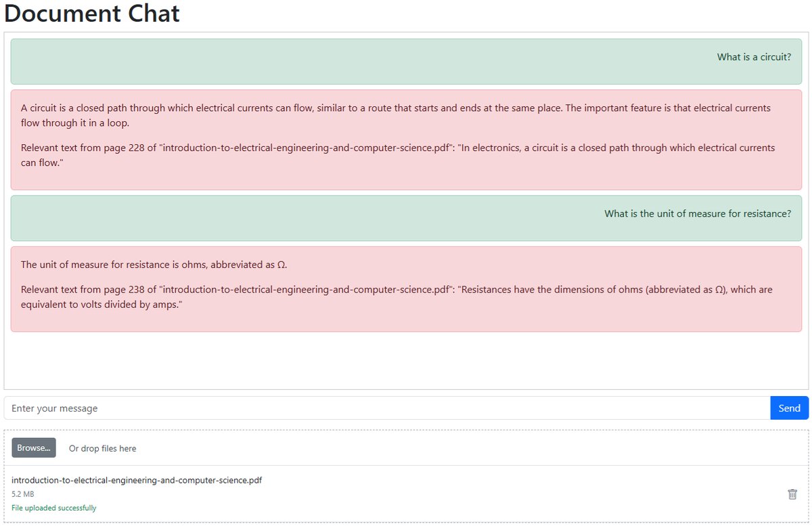The image size is (812, 526).
Task: Focus the 'Enter your message' input field
Action: tap(387, 408)
